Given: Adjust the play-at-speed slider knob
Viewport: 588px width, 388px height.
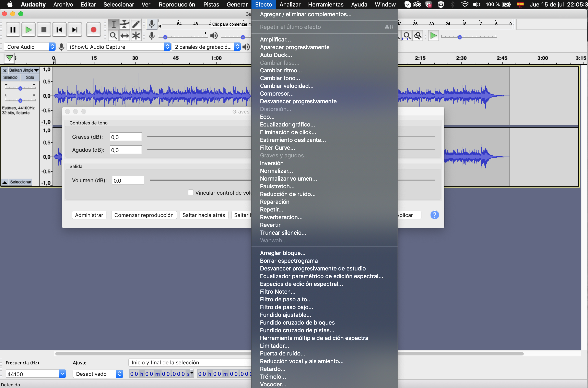Looking at the screenshot, I should [460, 37].
